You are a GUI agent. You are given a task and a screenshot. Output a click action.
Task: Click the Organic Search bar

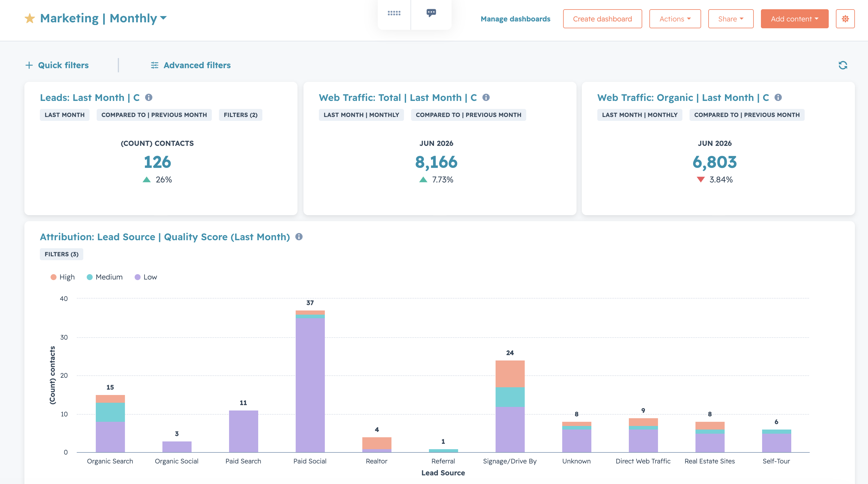(110, 424)
